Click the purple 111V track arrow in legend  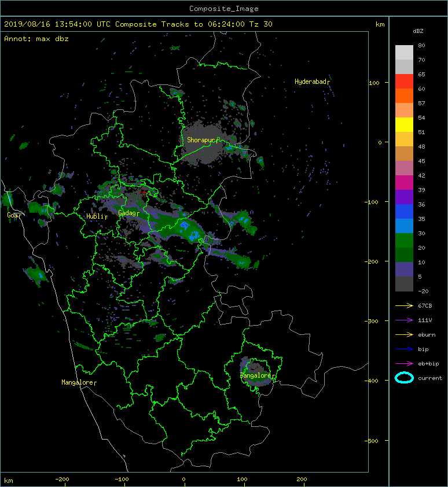[x=404, y=320]
